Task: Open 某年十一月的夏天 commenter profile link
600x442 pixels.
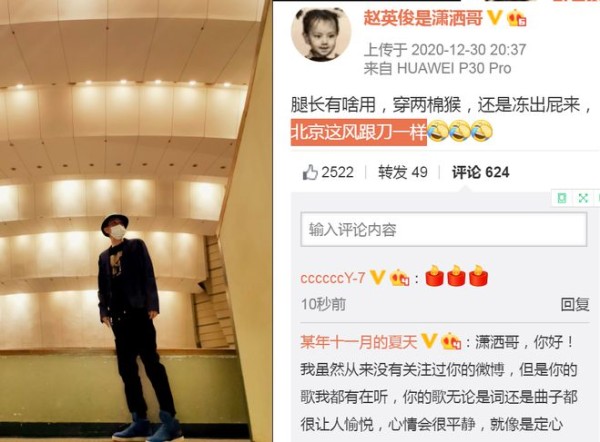Action: (x=358, y=341)
